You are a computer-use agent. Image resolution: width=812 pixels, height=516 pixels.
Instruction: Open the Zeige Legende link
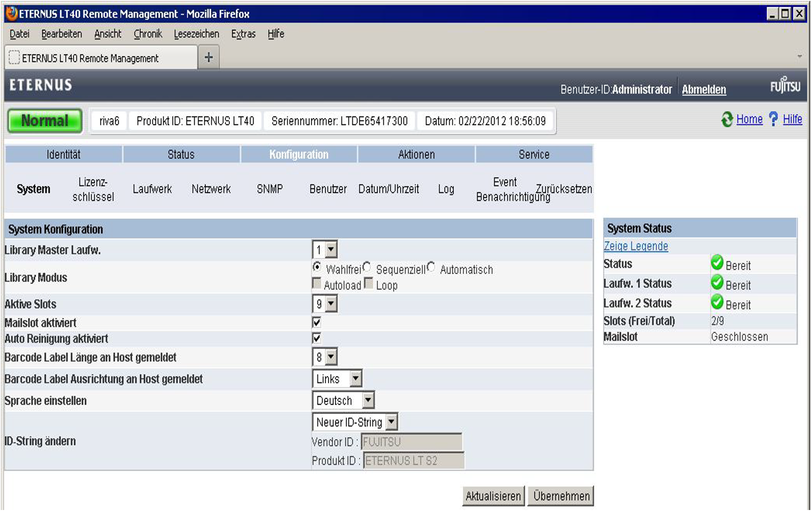(x=636, y=246)
